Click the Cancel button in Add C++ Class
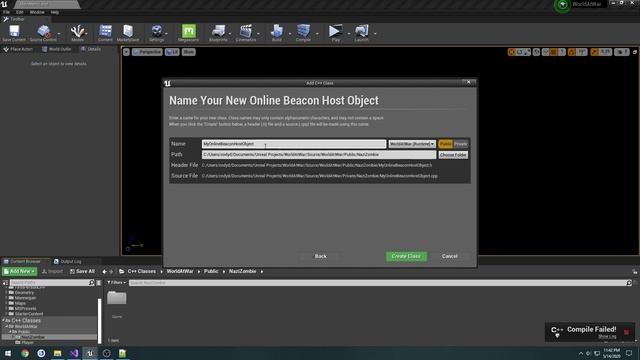This screenshot has width=640, height=360. [449, 256]
